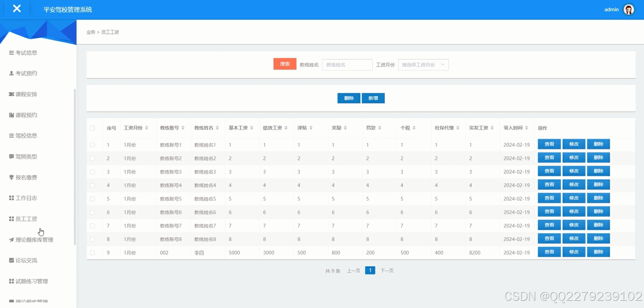The image size is (644, 308).
Task: Open the 考试信息 sidebar section
Action: (x=26, y=53)
